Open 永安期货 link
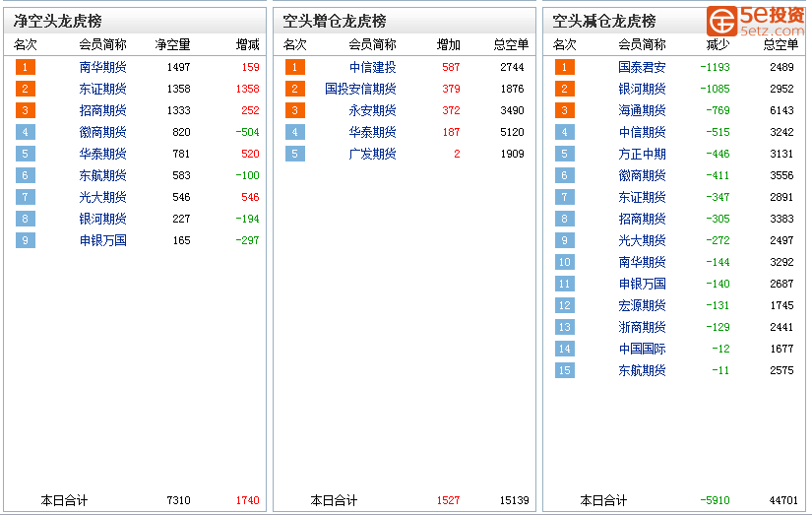 (372, 110)
